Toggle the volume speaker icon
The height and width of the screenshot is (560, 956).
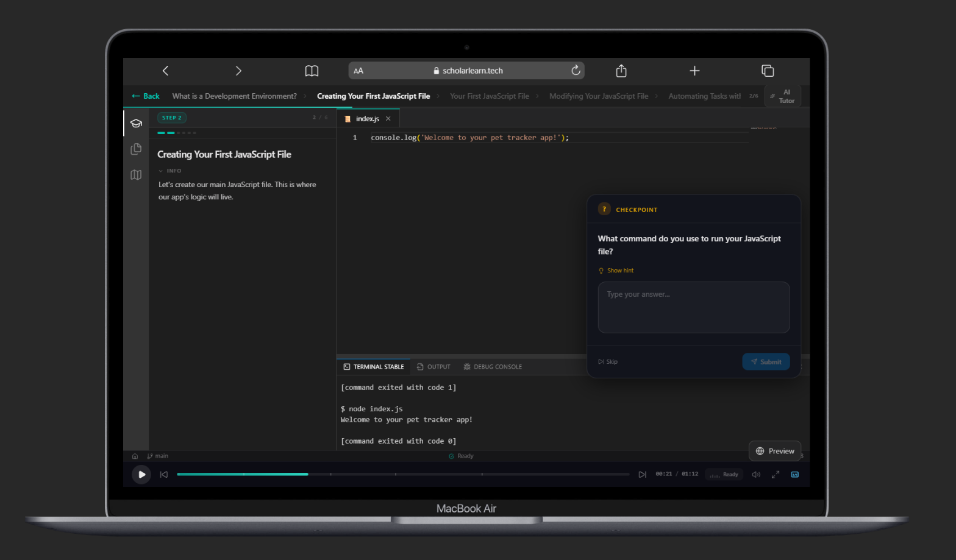[x=756, y=474]
